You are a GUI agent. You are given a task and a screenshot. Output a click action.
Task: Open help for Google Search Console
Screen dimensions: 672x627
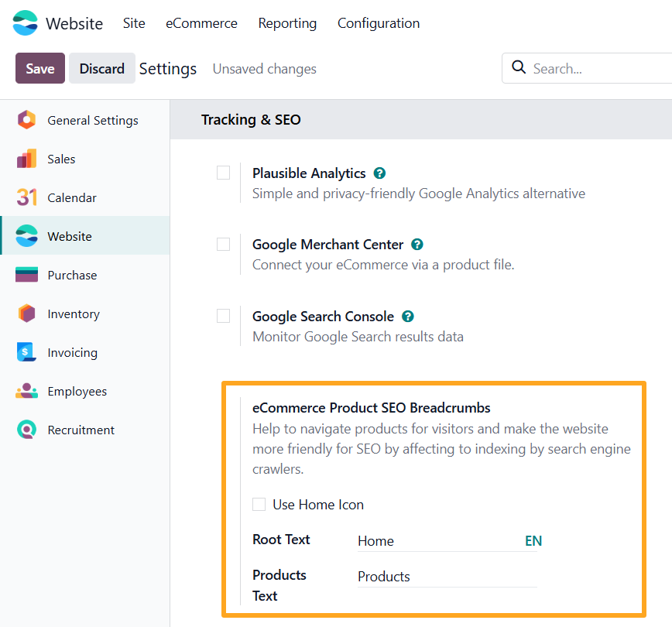click(x=407, y=317)
